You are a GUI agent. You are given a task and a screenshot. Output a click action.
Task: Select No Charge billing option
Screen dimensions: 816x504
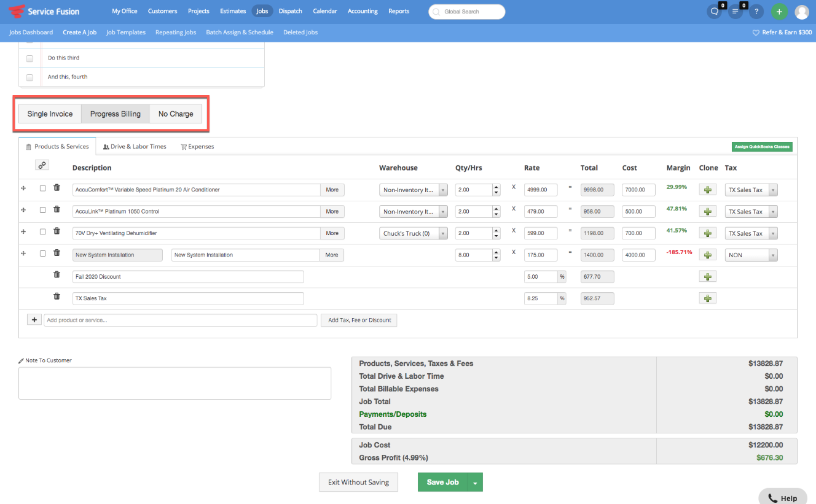[176, 114]
